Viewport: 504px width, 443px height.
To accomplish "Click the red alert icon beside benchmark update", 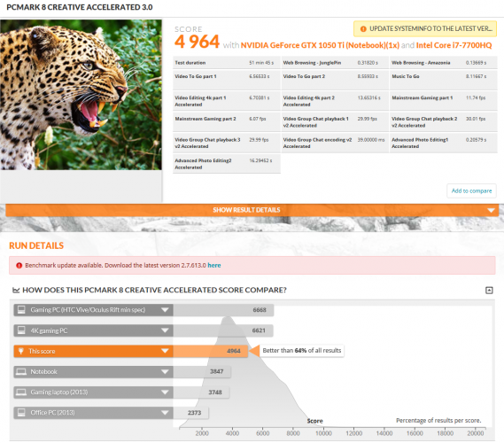I will pyautogui.click(x=19, y=266).
